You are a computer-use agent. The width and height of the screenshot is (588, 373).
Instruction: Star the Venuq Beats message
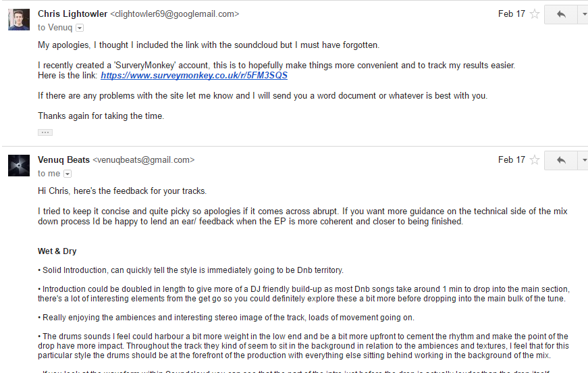[535, 160]
